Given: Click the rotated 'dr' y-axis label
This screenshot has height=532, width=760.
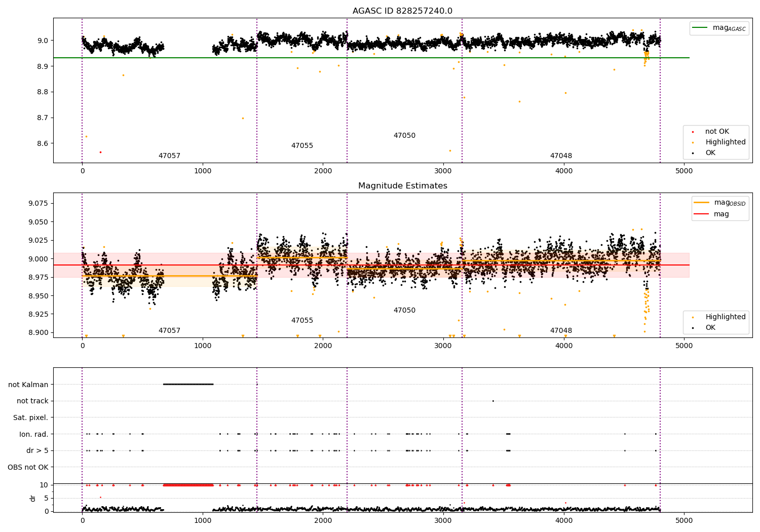Looking at the screenshot, I should (x=33, y=498).
